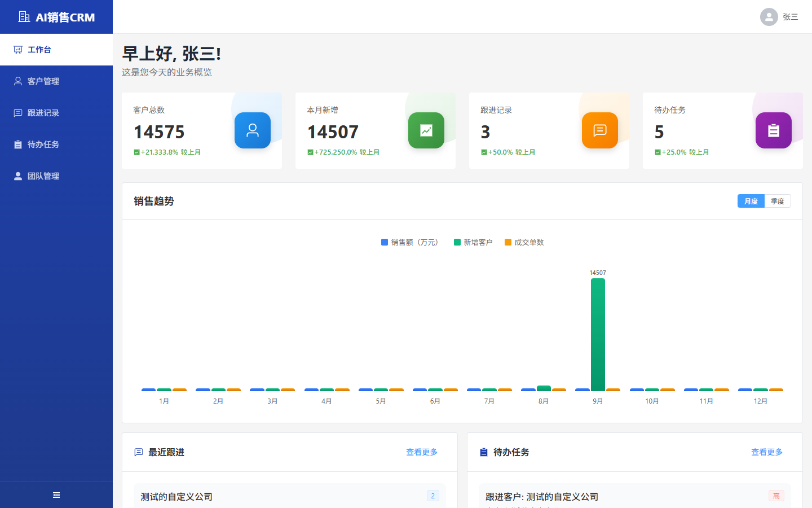Click the +725,250.0% 较上月 trend text

tap(343, 152)
